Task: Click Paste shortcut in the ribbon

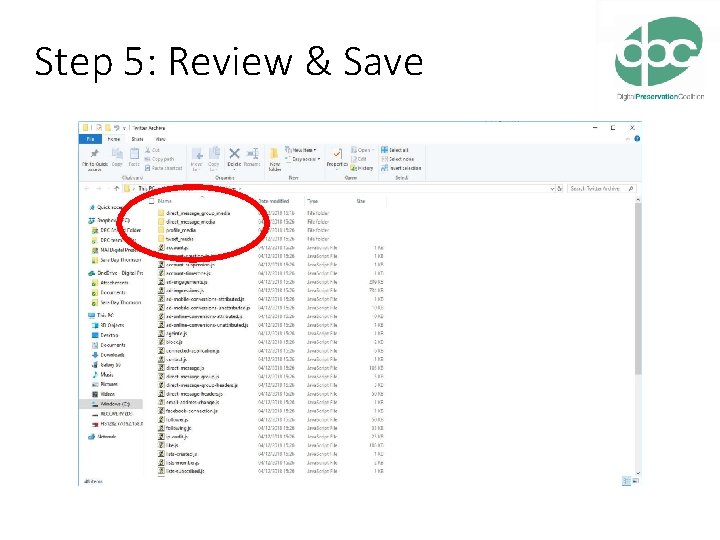Action: pos(163,168)
